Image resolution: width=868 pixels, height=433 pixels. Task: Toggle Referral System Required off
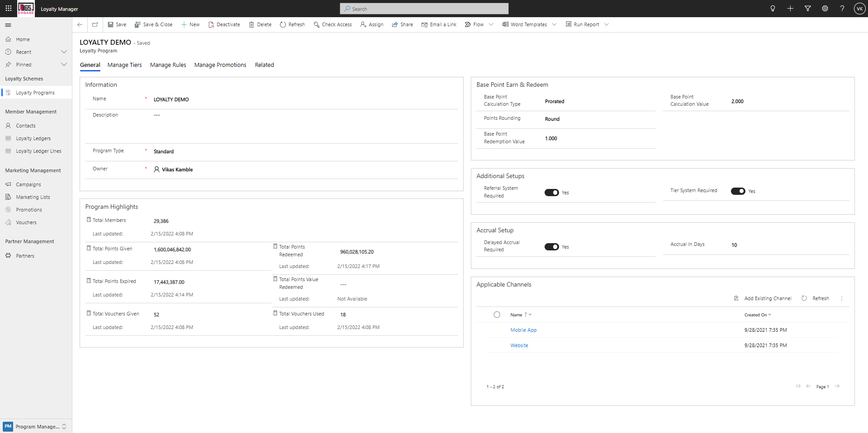(x=551, y=193)
